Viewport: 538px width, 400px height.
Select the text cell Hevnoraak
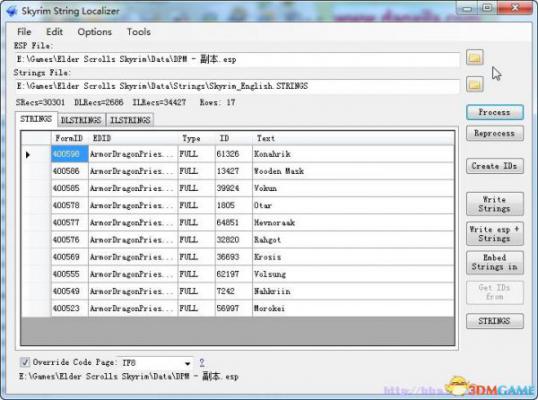[x=353, y=223]
